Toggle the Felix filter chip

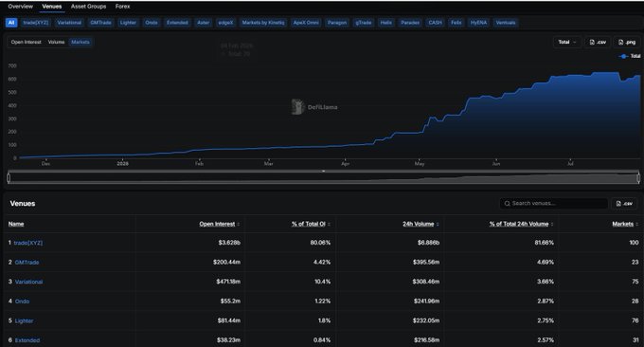(x=456, y=23)
